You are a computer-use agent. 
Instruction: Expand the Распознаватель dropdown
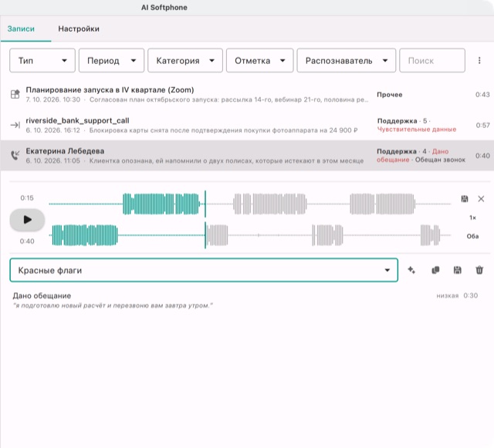tap(347, 60)
